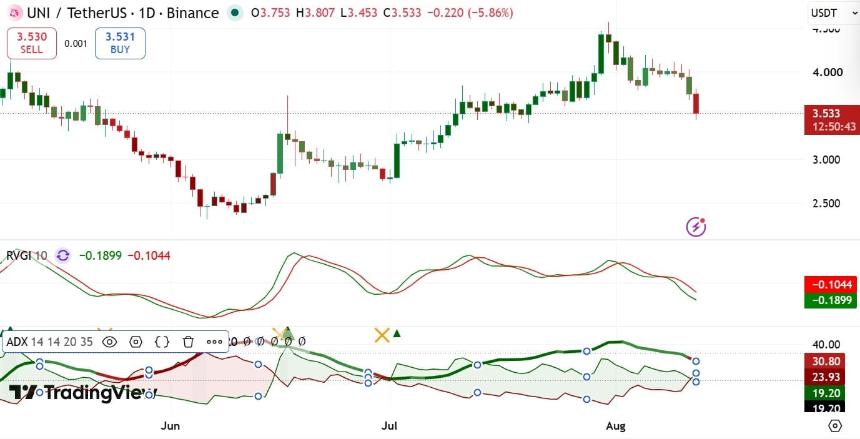The width and height of the screenshot is (860, 439).
Task: Click current price label 3.533
Action: [831, 119]
